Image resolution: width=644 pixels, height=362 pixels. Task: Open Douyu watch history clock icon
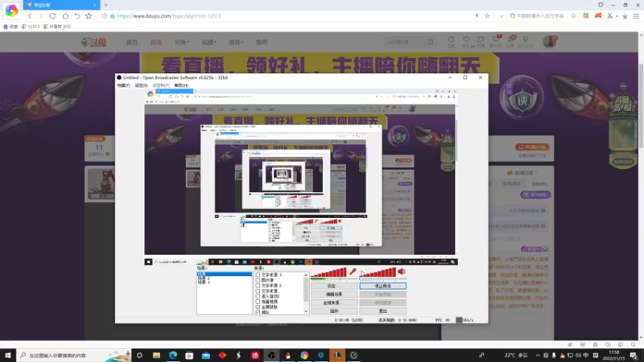click(x=451, y=39)
